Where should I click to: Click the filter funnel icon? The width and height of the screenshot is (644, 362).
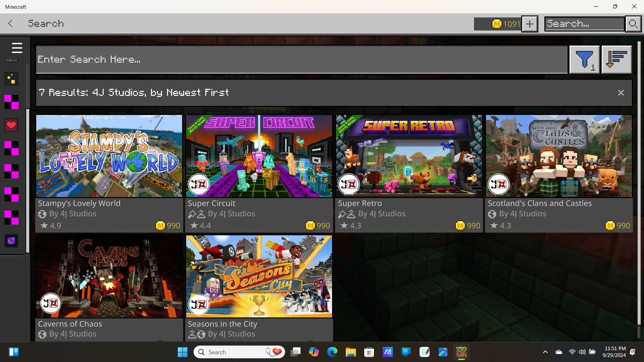pos(584,59)
